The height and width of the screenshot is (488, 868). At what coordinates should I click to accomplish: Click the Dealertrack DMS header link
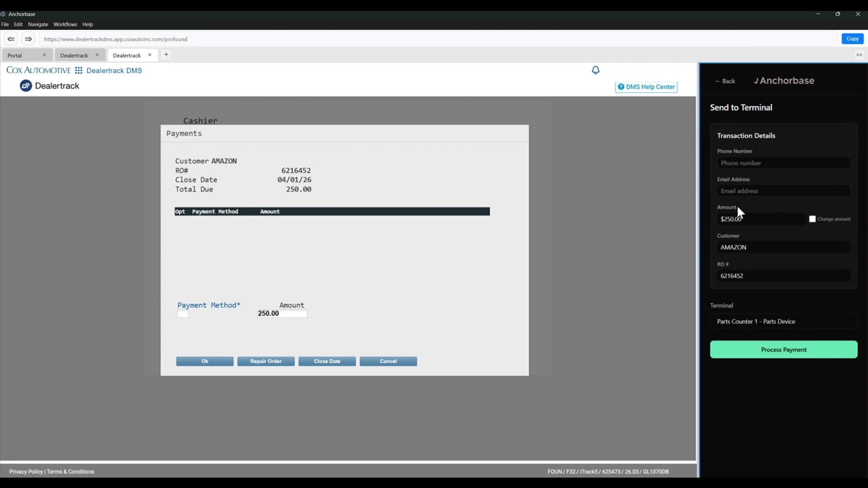tap(114, 70)
